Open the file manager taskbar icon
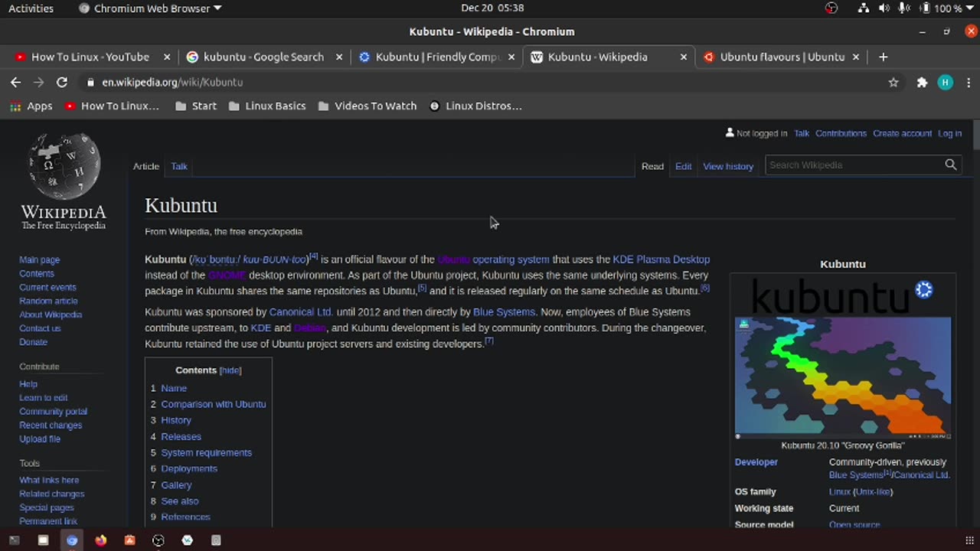Screen dimensions: 980x551 pyautogui.click(x=43, y=540)
